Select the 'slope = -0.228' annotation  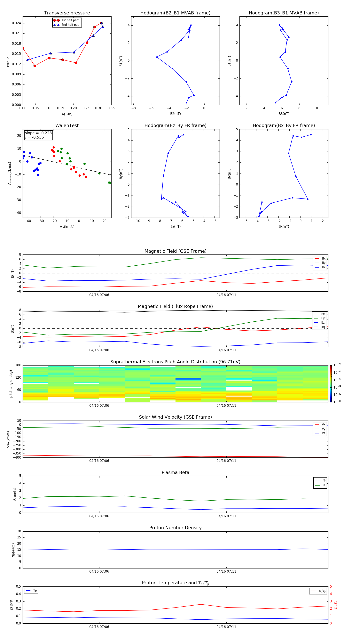tap(38, 133)
